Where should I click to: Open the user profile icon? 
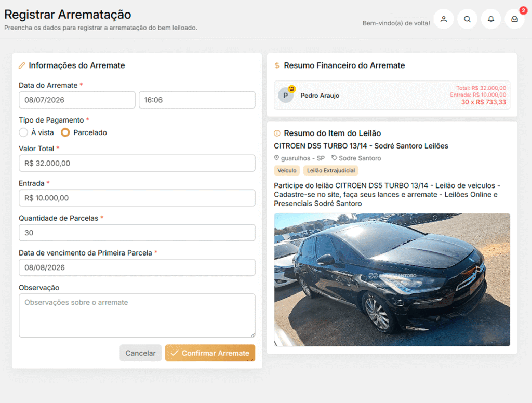click(444, 19)
